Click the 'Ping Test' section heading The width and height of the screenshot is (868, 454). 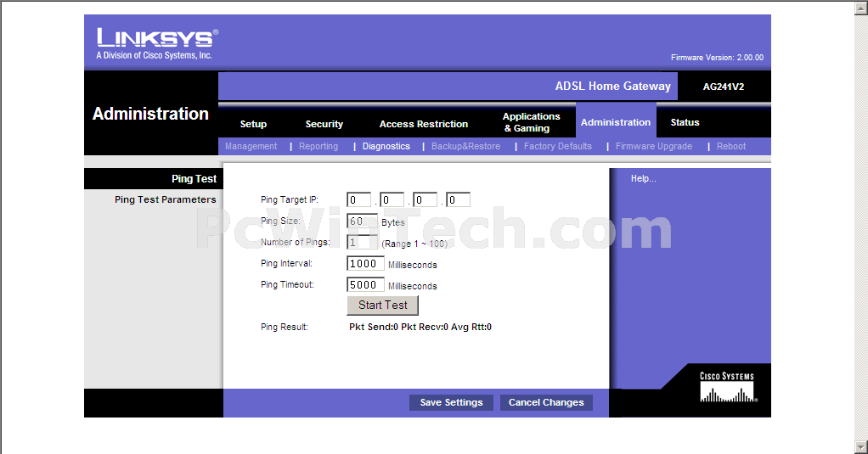point(194,178)
